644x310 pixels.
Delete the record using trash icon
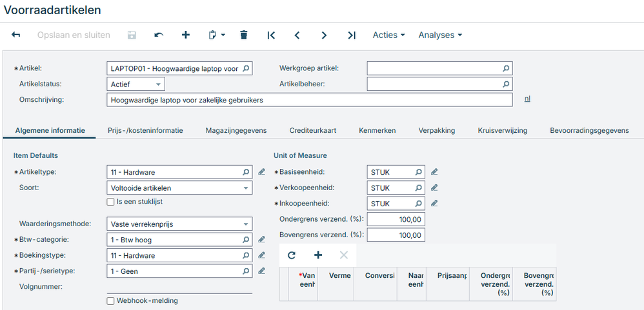point(243,35)
